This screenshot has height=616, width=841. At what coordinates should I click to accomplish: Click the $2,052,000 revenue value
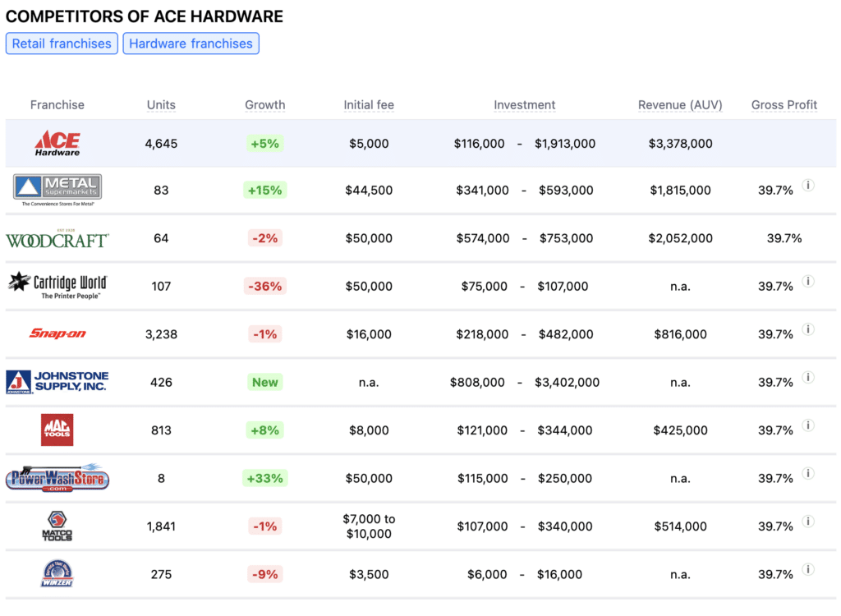pyautogui.click(x=680, y=238)
